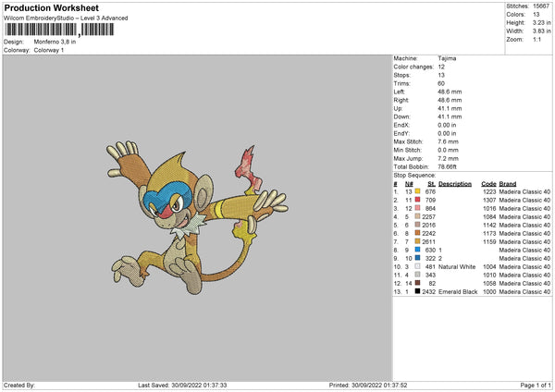Select the gray swatch for thread 1010

click(x=417, y=275)
